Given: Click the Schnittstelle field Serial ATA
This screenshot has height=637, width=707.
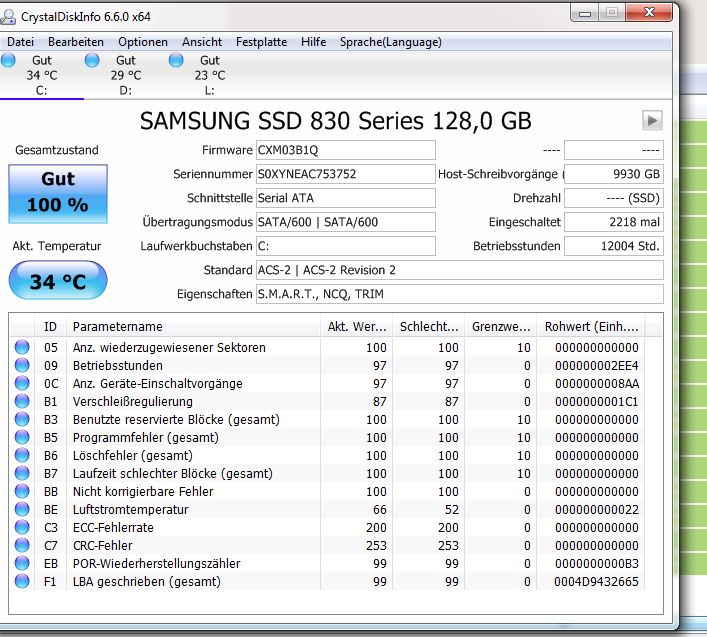Looking at the screenshot, I should 345,198.
